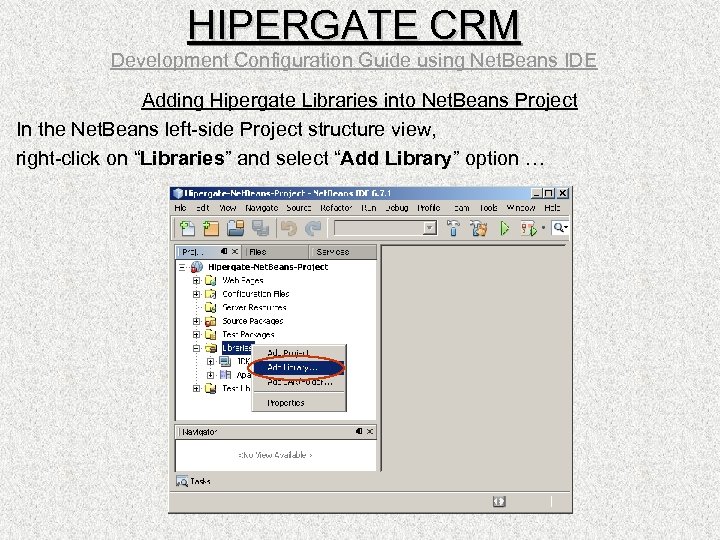Image resolution: width=720 pixels, height=540 pixels.
Task: Click the Undo arrow icon
Action: pos(289,228)
